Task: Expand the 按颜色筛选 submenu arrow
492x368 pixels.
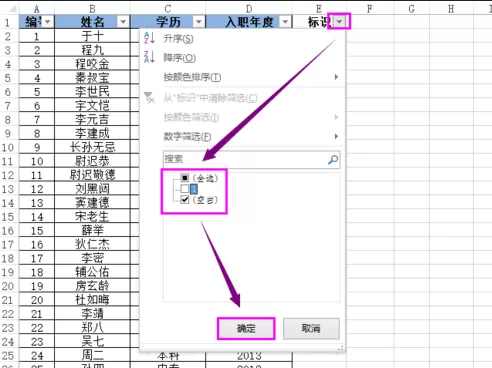Action: click(336, 117)
